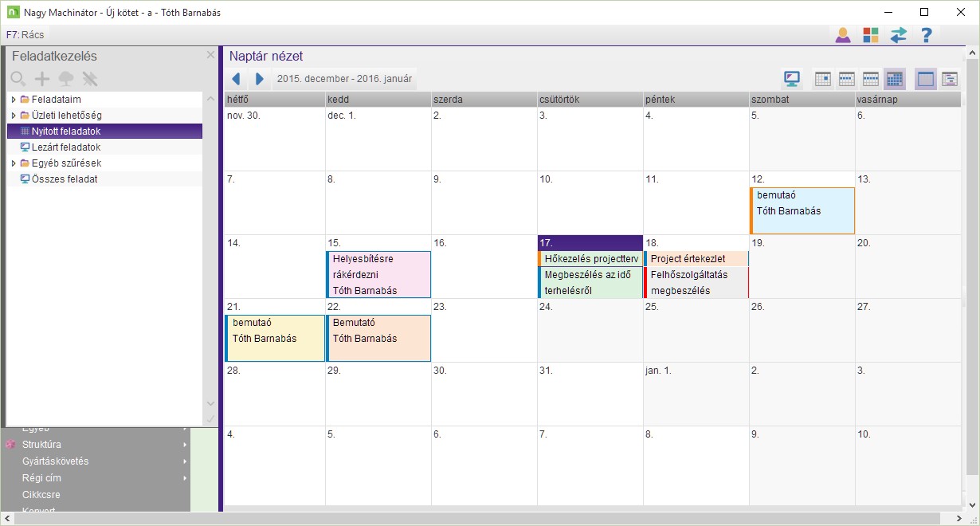
Task: Open the user profile icon
Action: (x=842, y=35)
